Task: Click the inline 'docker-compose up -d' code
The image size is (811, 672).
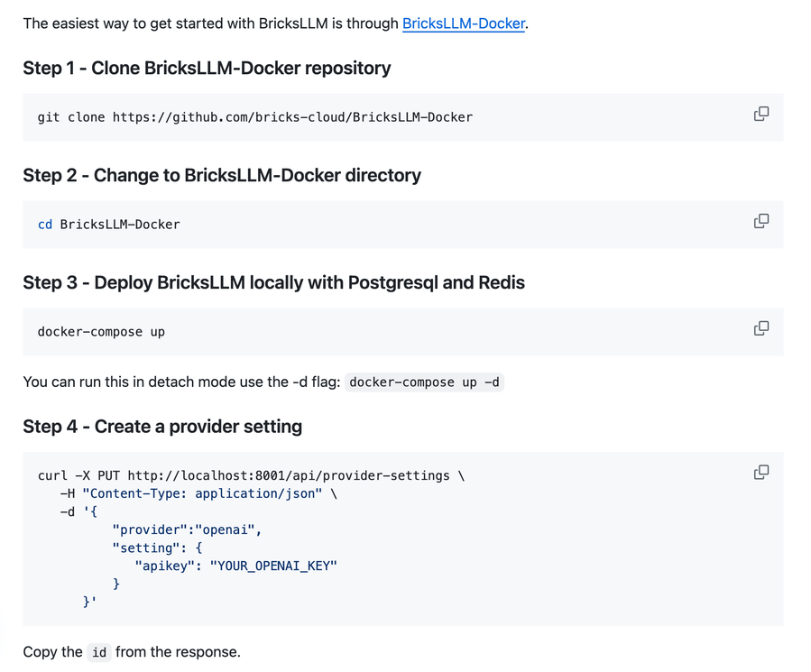Action: pyautogui.click(x=424, y=382)
